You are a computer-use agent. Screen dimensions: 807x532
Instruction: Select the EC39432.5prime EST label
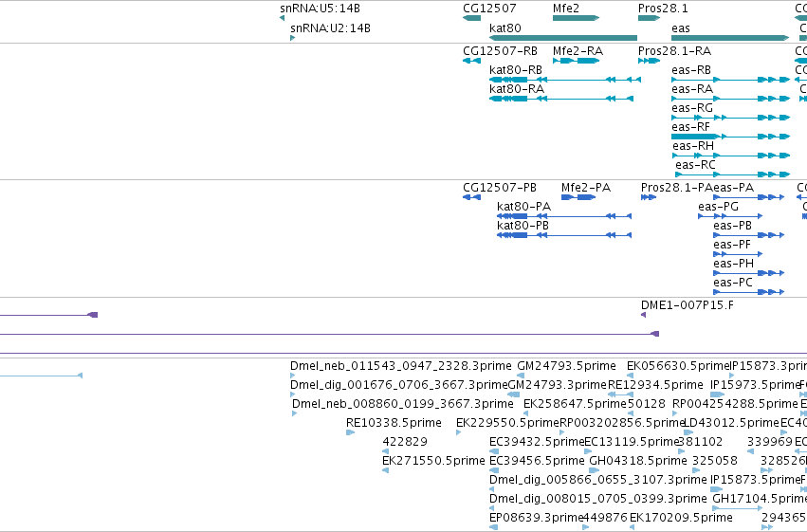537,442
